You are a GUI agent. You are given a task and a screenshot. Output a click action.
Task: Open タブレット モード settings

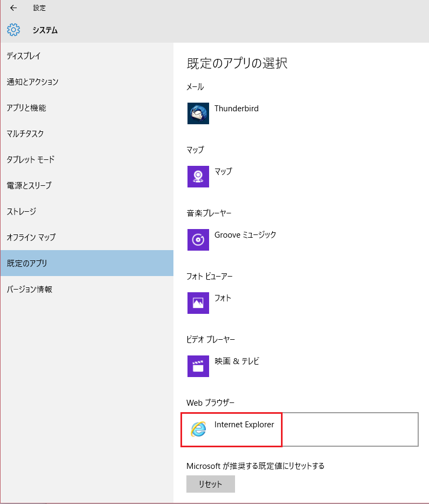pyautogui.click(x=87, y=159)
